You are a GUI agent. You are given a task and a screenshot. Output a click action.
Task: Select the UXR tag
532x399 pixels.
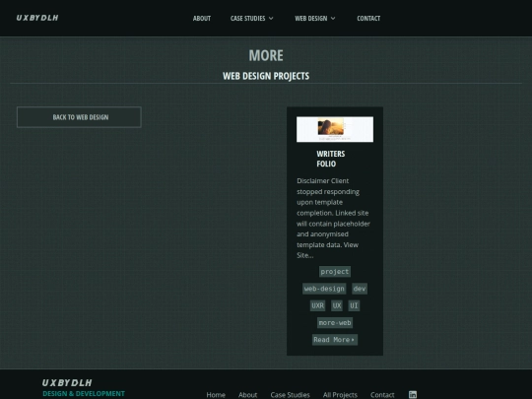[x=317, y=305]
